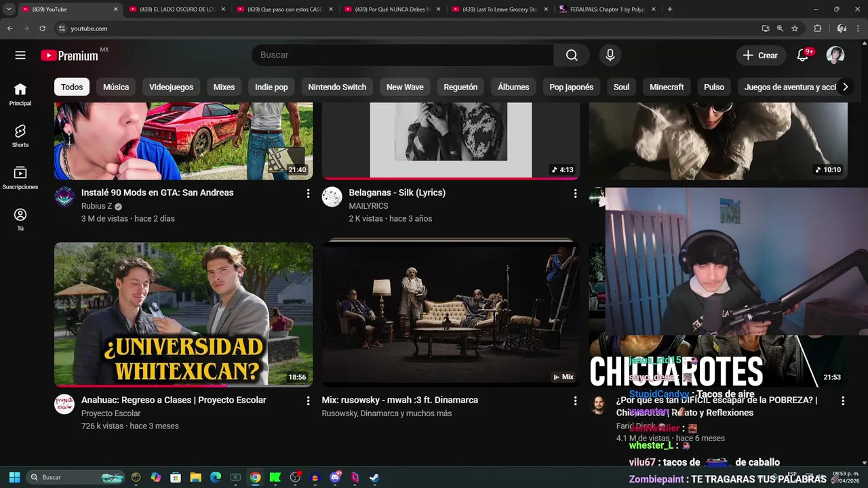Open Belaganas - Silk (Lyrics) title
The height and width of the screenshot is (488, 868).
(397, 193)
